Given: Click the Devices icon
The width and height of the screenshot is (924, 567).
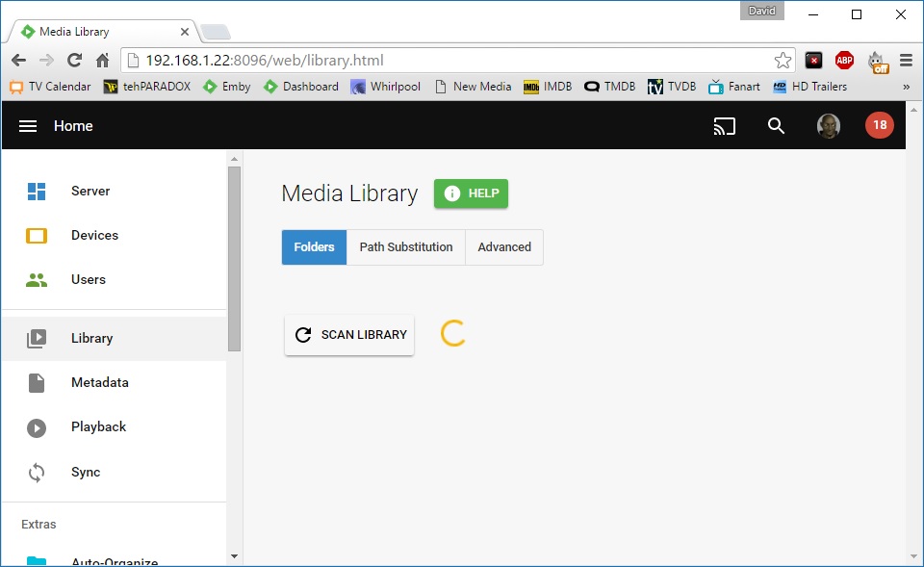Looking at the screenshot, I should [37, 235].
